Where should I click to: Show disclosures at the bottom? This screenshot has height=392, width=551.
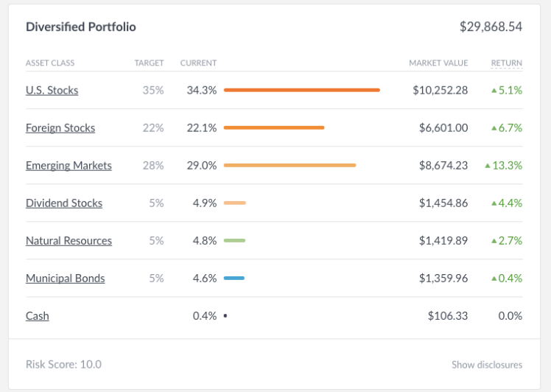[x=487, y=364]
